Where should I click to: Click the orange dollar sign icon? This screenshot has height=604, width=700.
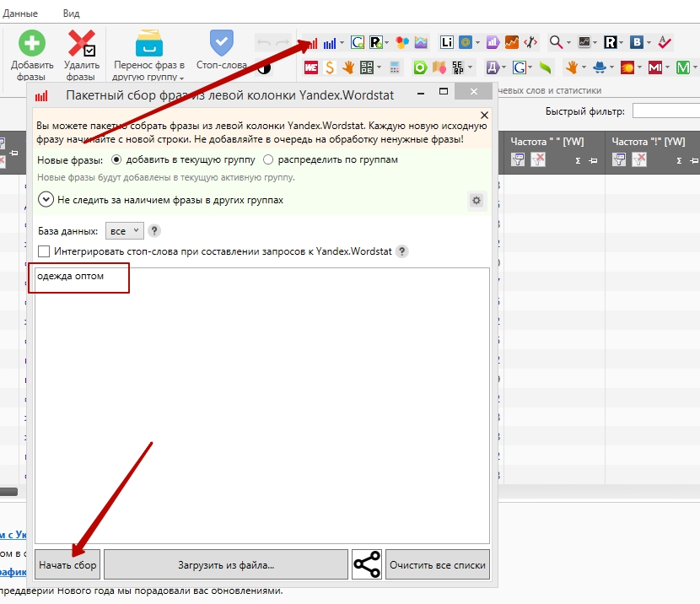pos(330,67)
